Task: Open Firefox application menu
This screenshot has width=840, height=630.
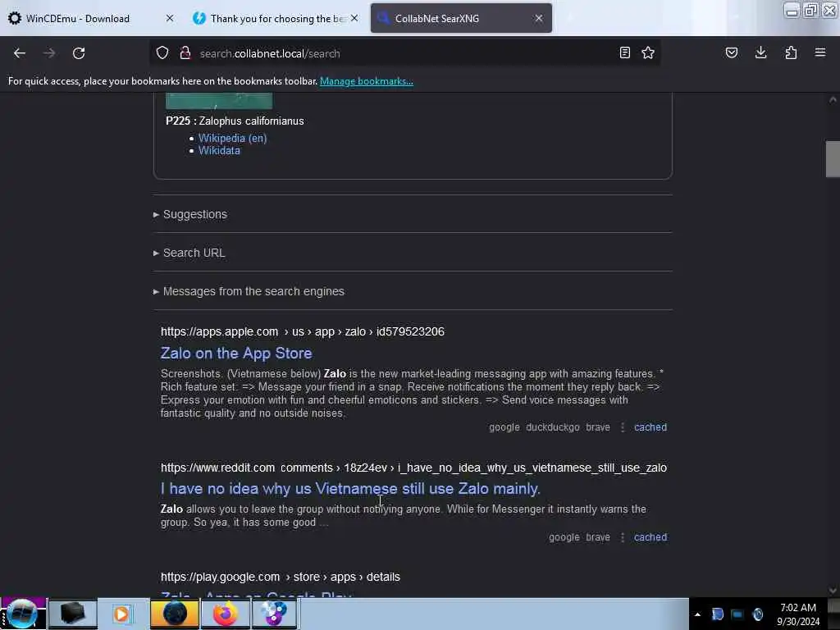Action: 820,53
